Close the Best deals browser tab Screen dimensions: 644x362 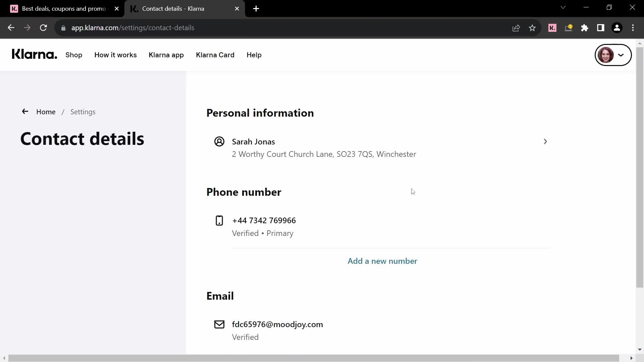[117, 9]
